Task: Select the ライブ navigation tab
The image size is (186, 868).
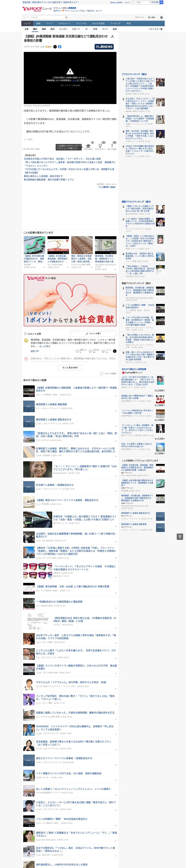Action: click(49, 24)
